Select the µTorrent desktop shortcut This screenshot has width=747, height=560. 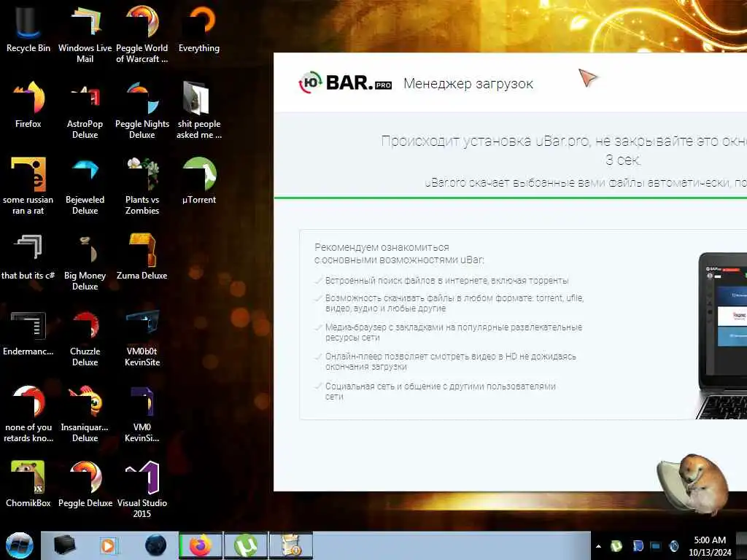pyautogui.click(x=199, y=181)
